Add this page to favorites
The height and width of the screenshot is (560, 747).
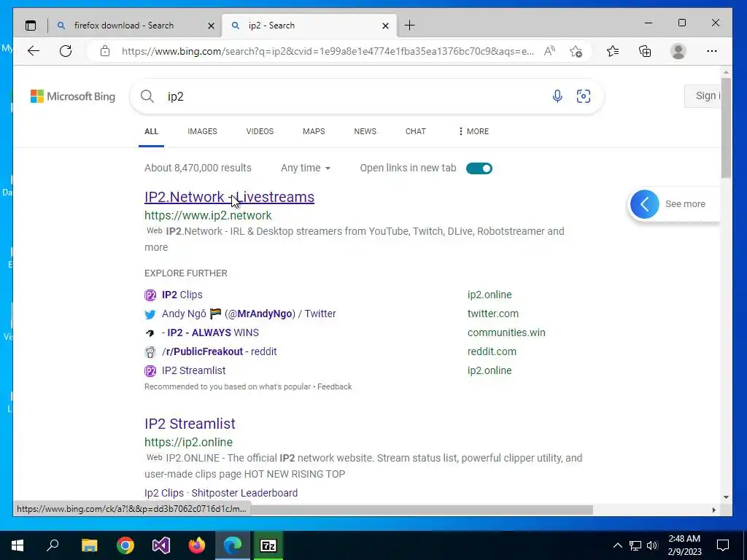pyautogui.click(x=576, y=51)
